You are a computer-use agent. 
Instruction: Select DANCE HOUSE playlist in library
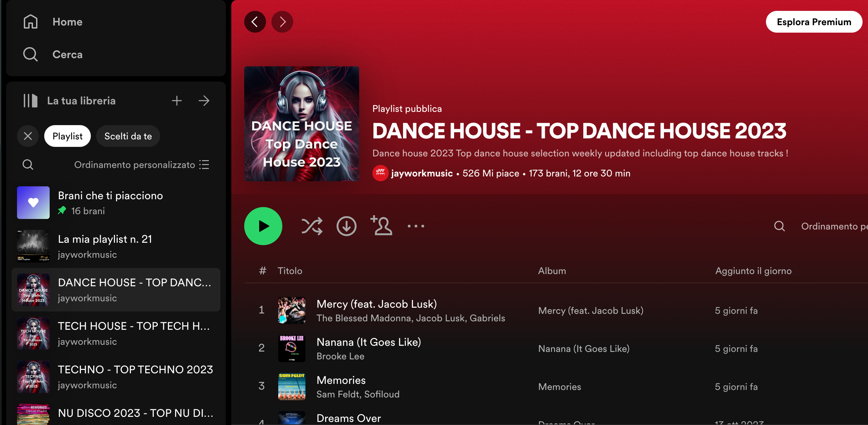[116, 290]
